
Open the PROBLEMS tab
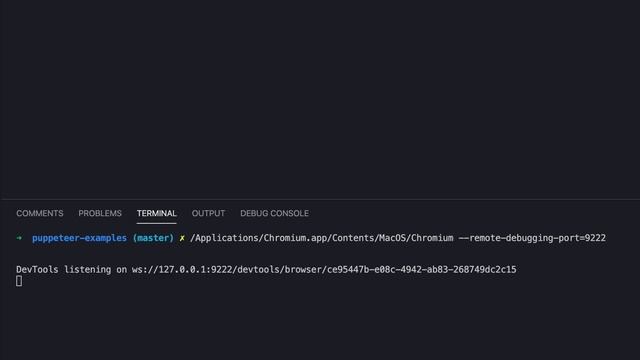100,213
